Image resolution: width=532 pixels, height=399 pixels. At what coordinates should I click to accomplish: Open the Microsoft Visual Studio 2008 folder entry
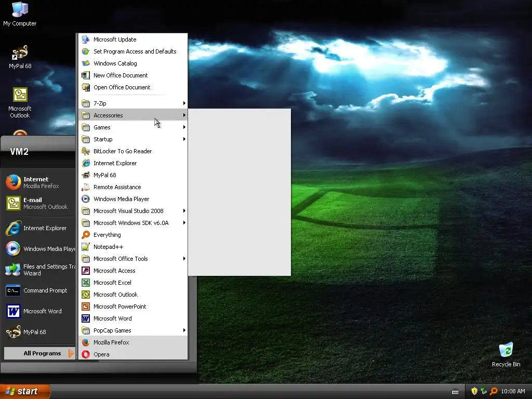tap(133, 211)
